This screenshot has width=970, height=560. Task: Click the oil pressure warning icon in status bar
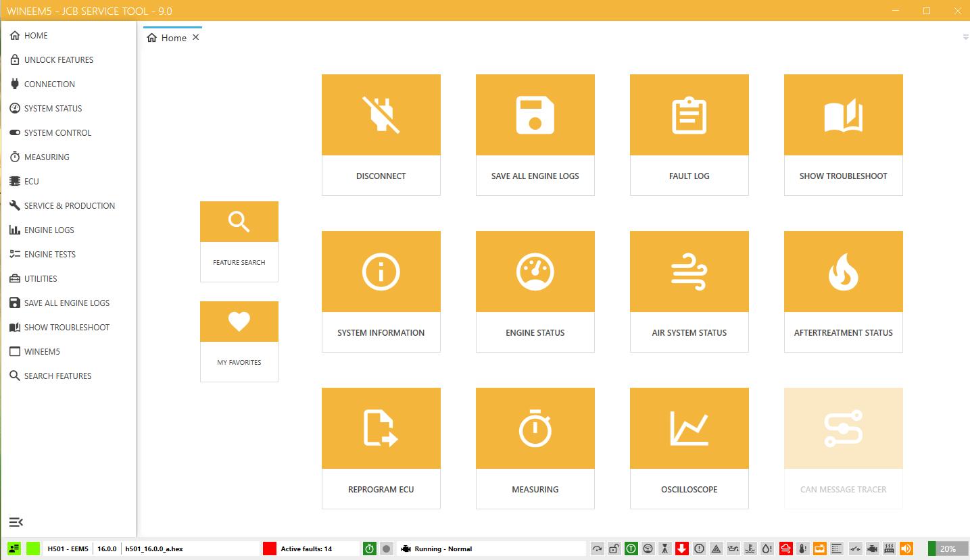tap(735, 549)
